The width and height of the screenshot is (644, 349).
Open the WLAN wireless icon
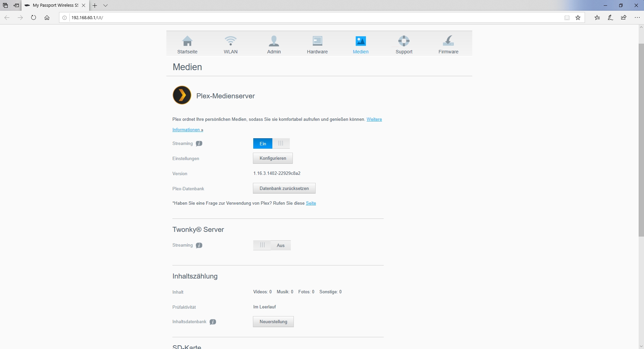[x=230, y=41]
